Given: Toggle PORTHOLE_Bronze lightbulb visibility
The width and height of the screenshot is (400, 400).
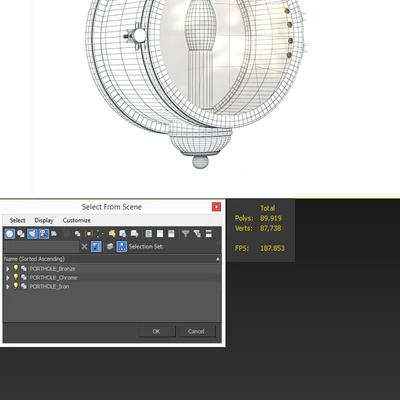Looking at the screenshot, I should click(x=16, y=268).
